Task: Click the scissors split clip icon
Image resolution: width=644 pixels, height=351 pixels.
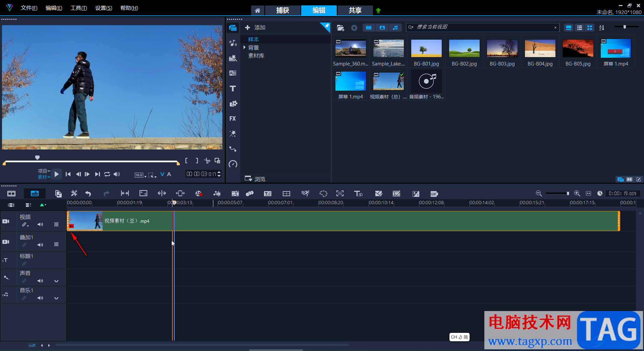Action: pos(207,161)
